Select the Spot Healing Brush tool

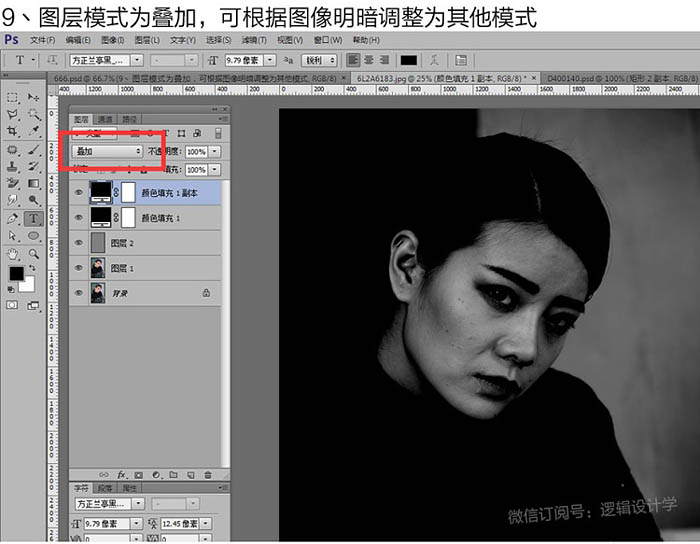point(12,150)
